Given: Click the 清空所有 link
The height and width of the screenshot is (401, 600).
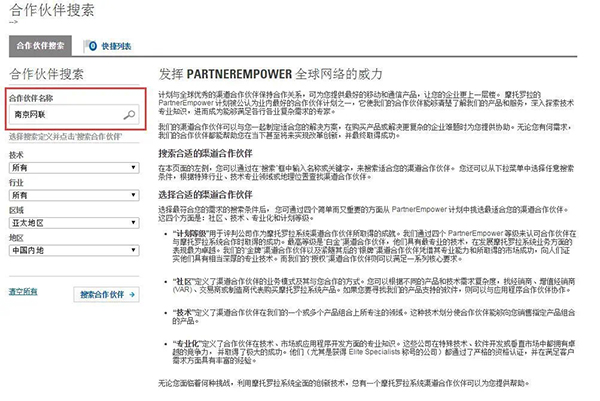Looking at the screenshot, I should [23, 291].
